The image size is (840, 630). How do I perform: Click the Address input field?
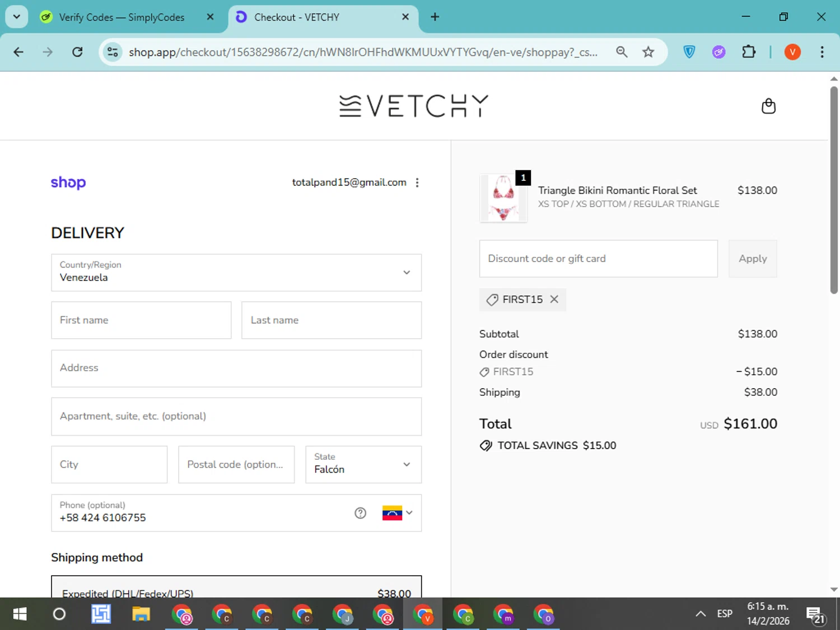(236, 368)
